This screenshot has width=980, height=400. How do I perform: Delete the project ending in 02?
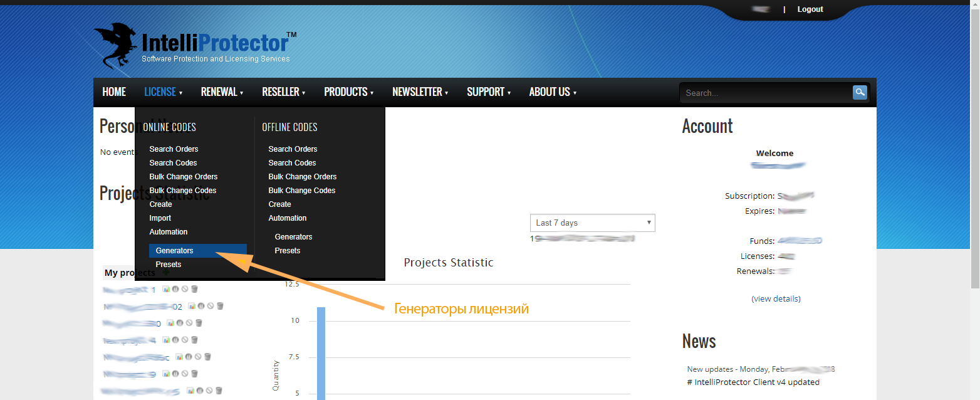220,306
